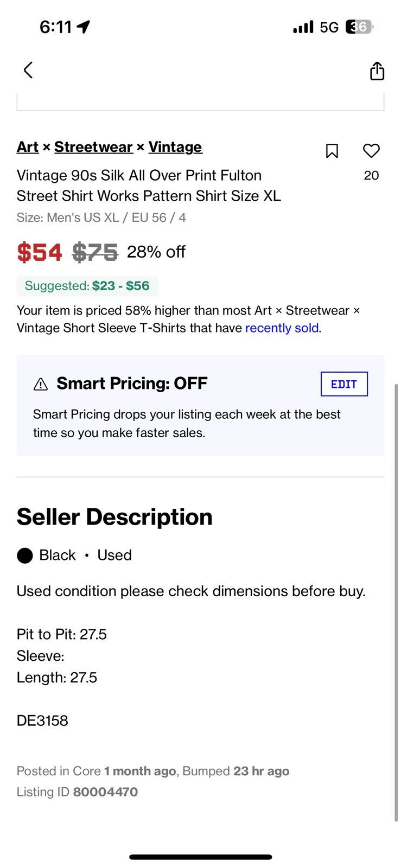
Task: Open the Art designer link
Action: tap(28, 147)
